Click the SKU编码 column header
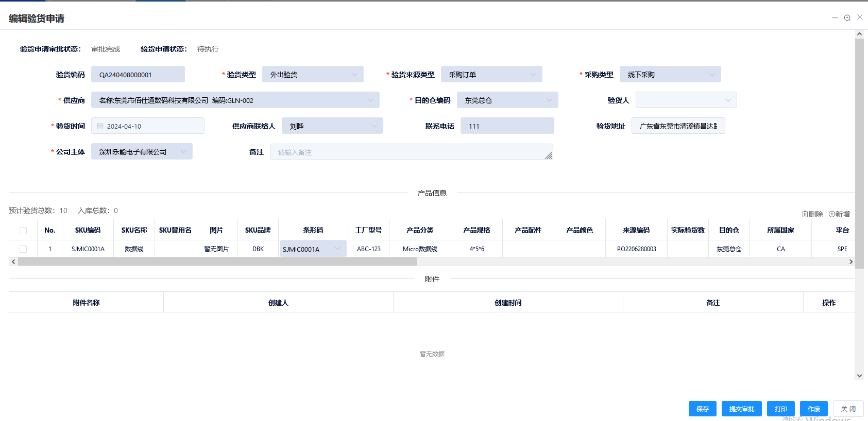The width and height of the screenshot is (868, 421). [x=88, y=231]
